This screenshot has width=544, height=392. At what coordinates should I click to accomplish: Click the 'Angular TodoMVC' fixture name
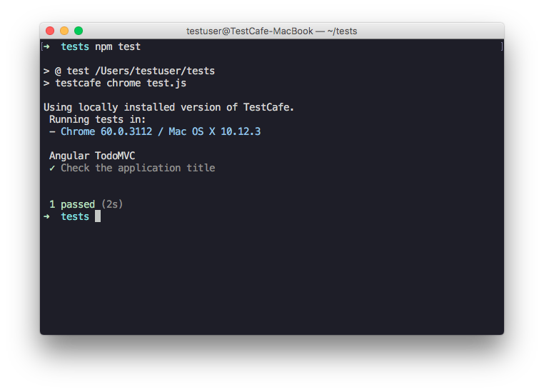tap(92, 156)
